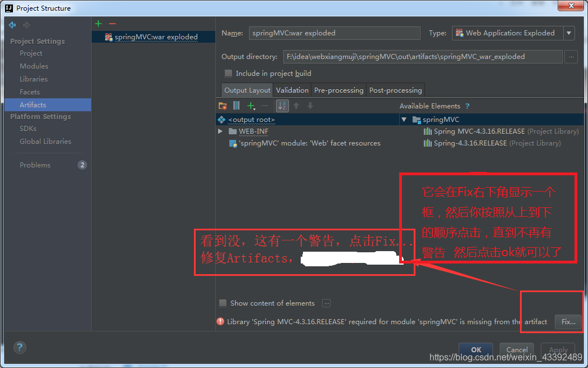Select Spring-4.3.16.RELEASE project library
This screenshot has width=588, height=368.
pos(492,143)
